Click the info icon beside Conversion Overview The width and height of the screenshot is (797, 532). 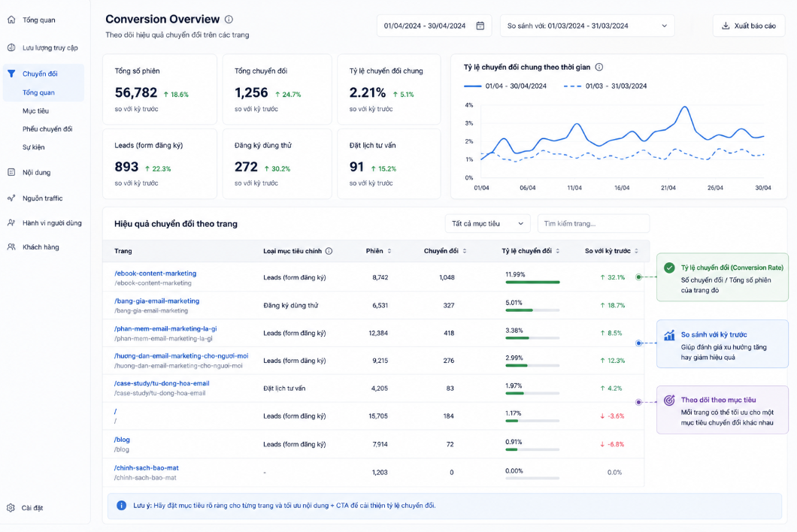229,20
